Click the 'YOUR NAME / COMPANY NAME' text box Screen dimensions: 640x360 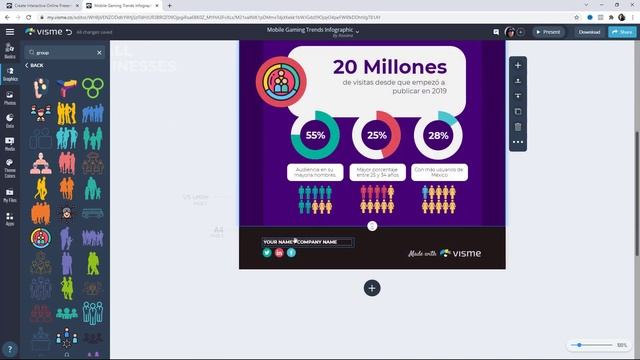pos(308,242)
